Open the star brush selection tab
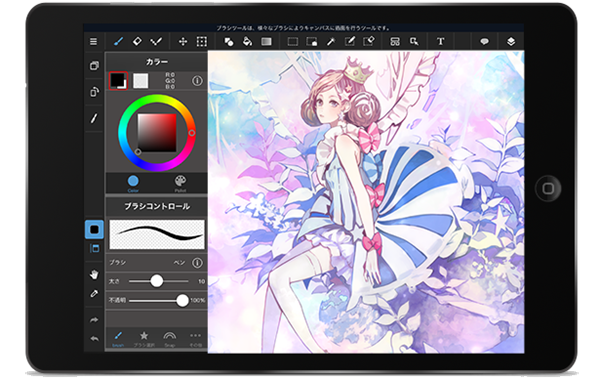 point(144,339)
